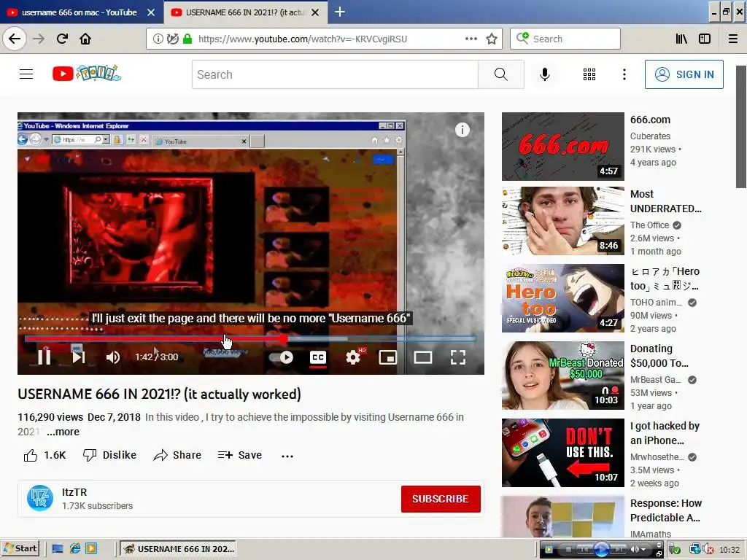This screenshot has width=747, height=560.
Task: Pause the video
Action: click(x=44, y=357)
